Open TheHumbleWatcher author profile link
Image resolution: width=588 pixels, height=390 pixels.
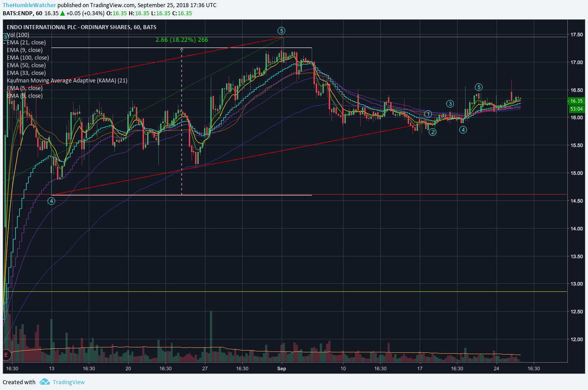tap(30, 5)
